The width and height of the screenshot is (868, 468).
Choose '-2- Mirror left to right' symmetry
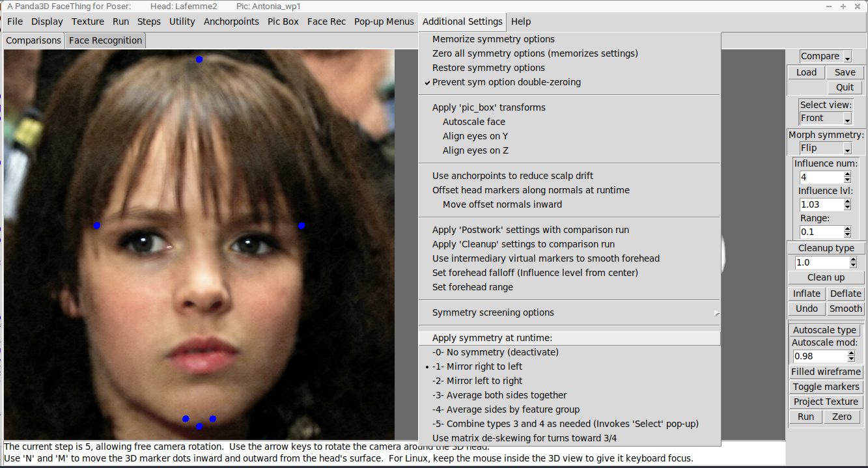(569, 381)
